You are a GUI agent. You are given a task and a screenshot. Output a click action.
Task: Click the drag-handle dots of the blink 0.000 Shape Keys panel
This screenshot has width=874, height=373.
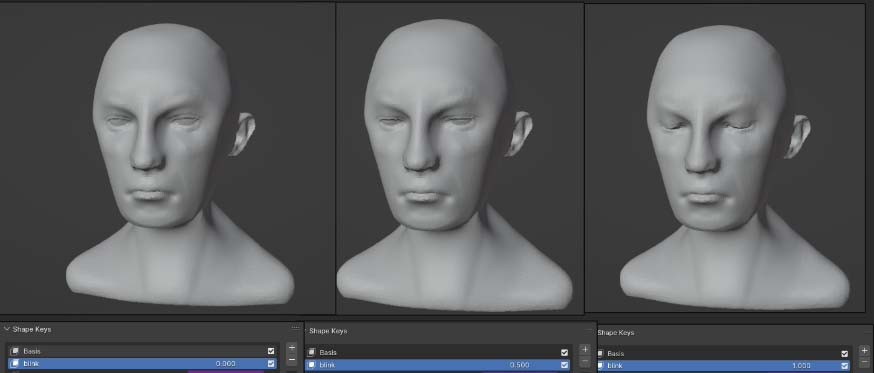pyautogui.click(x=295, y=328)
